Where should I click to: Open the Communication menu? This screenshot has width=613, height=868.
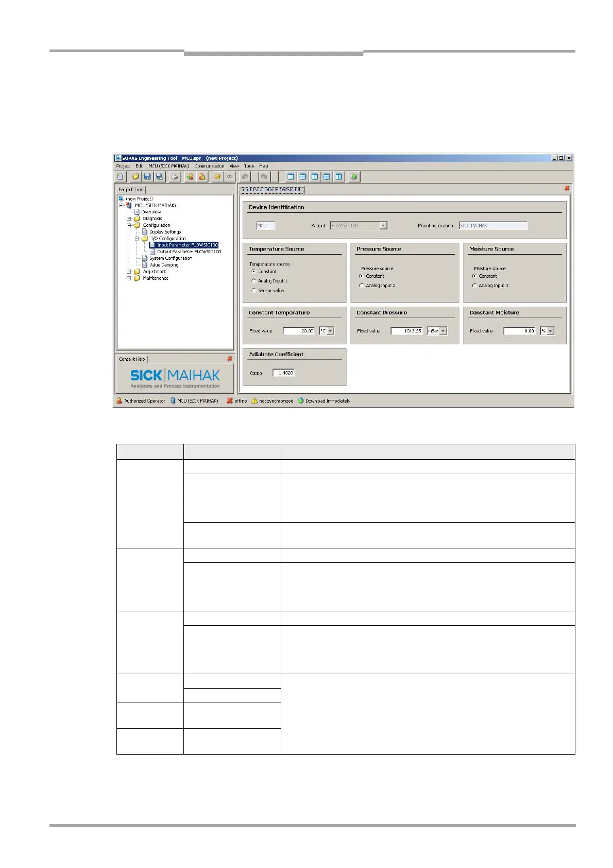(209, 166)
